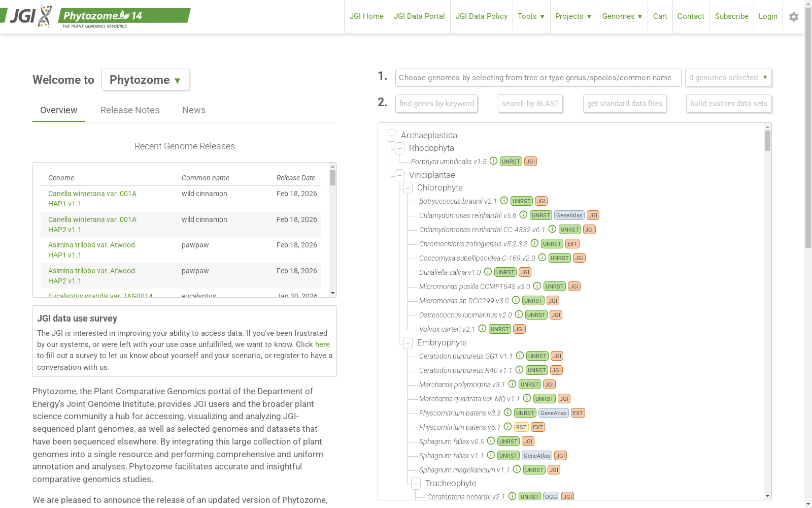Screen dimensions: 812x508
Task: Click get standard data files button
Action: click(625, 104)
